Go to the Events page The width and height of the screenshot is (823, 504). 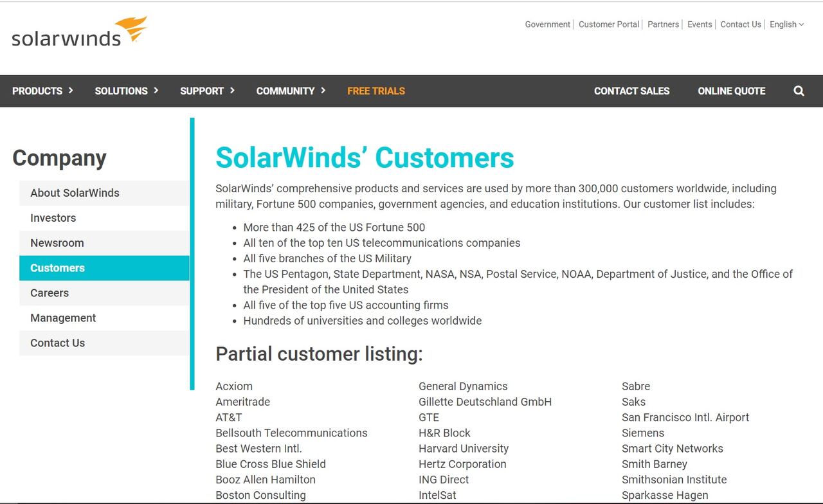pyautogui.click(x=700, y=24)
